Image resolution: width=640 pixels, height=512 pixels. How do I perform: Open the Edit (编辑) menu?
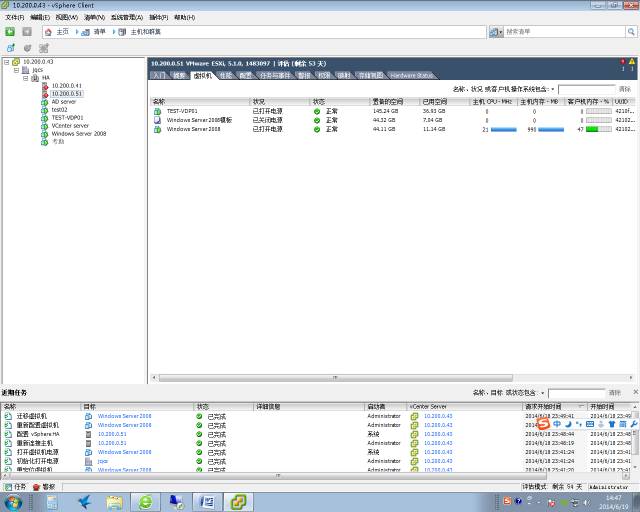pos(40,17)
